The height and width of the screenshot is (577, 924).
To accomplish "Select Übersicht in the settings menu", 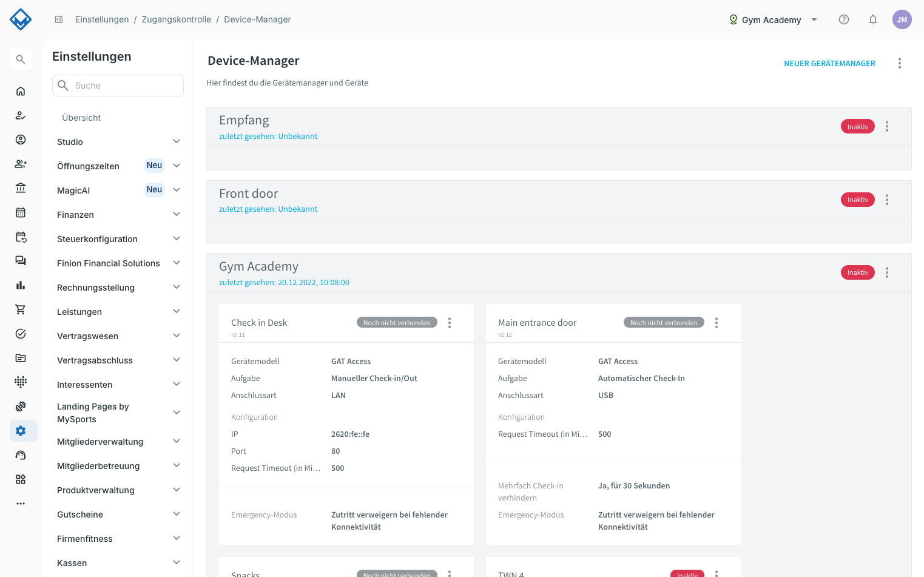I will pyautogui.click(x=81, y=118).
